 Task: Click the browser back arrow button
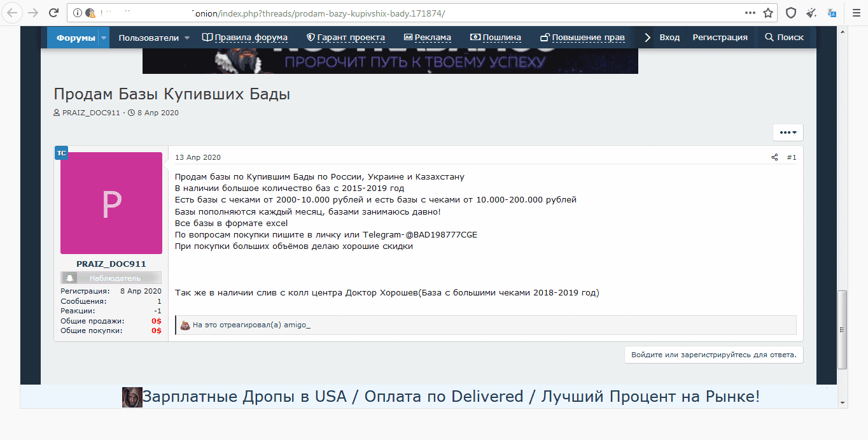(12, 13)
